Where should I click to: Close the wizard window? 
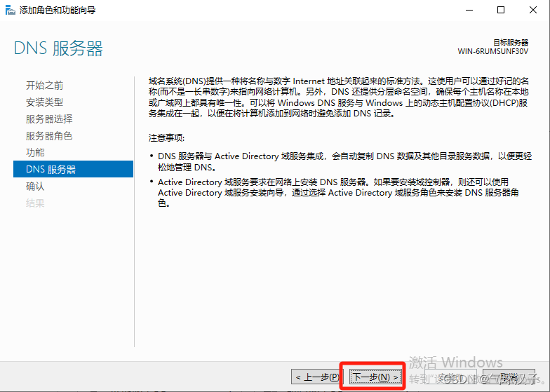pyautogui.click(x=533, y=10)
